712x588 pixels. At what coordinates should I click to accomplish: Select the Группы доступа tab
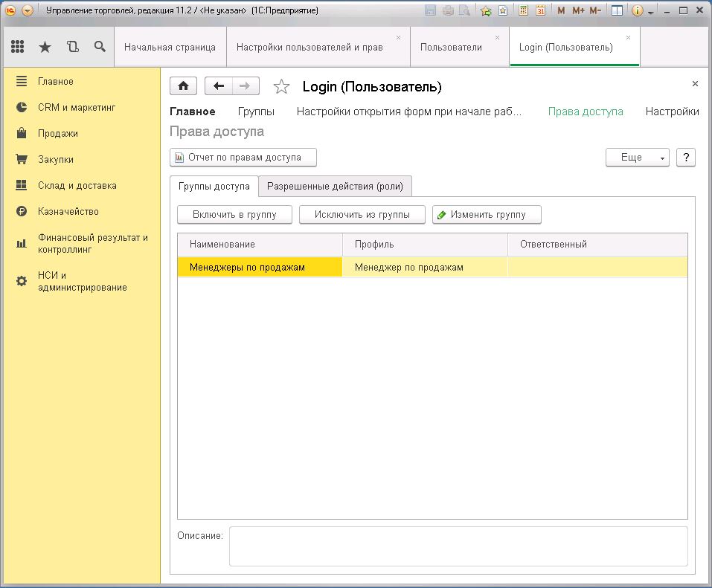click(214, 186)
